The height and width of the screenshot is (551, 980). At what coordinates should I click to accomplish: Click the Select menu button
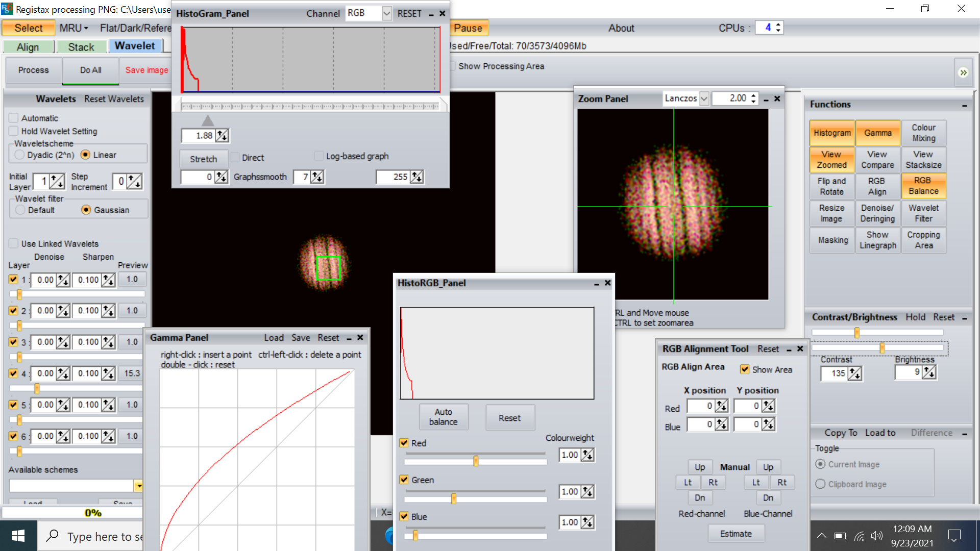tap(29, 28)
